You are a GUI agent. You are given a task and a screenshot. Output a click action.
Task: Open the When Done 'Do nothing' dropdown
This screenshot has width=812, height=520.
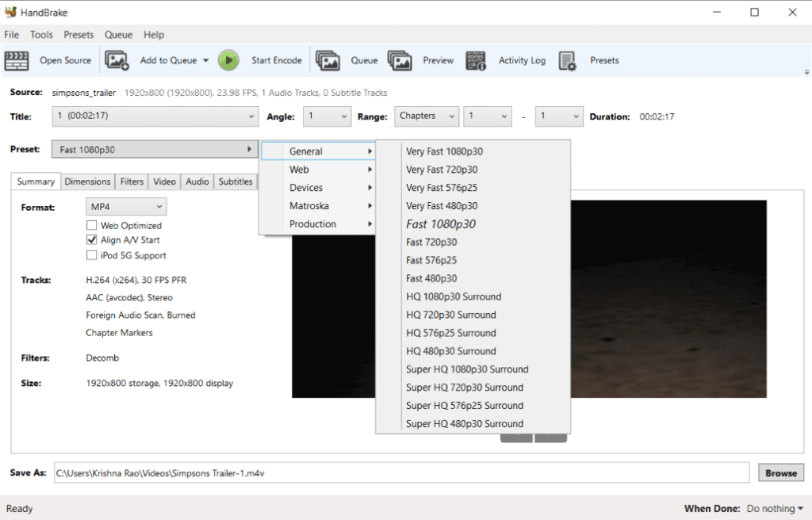pos(775,509)
